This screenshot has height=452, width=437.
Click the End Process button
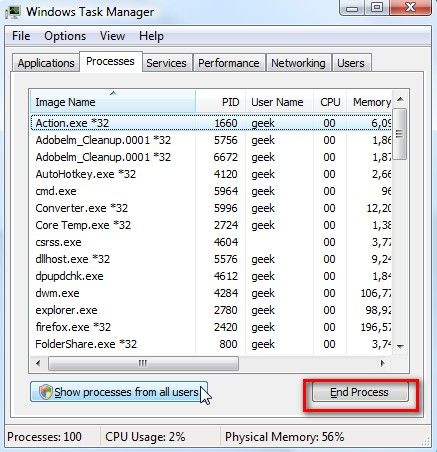(360, 392)
